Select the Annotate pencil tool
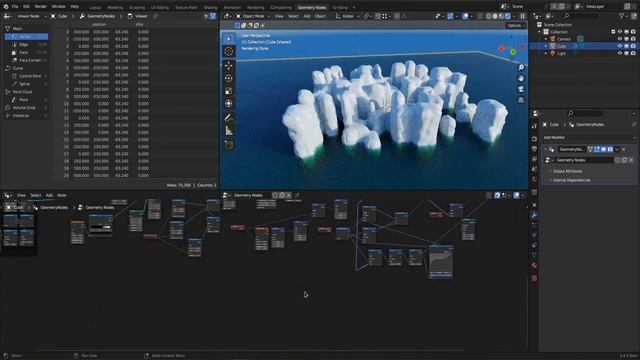Image resolution: width=640 pixels, height=360 pixels. click(x=229, y=118)
